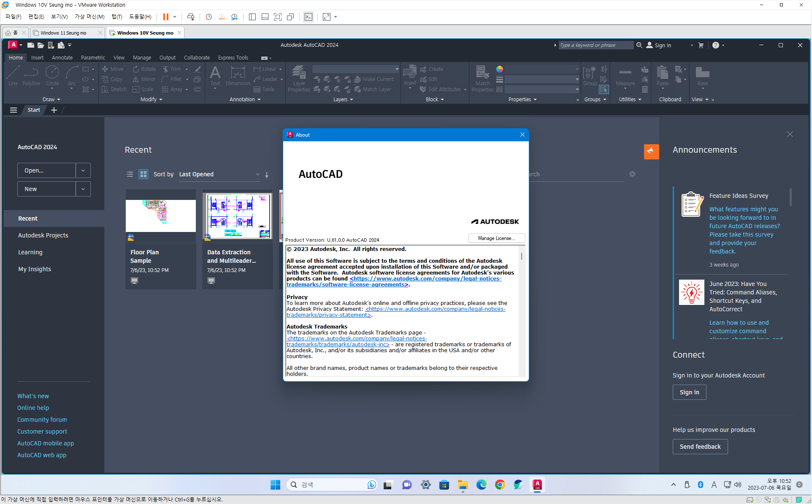Open the Floor Plan Sample thumbnail
Viewport: 812px width, 504px height.
161,216
